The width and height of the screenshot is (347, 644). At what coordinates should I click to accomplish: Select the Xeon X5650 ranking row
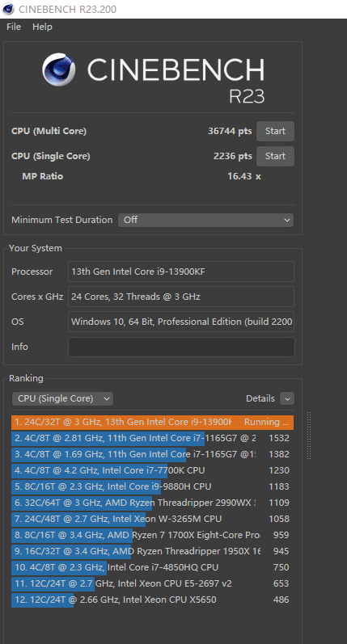pos(153,600)
